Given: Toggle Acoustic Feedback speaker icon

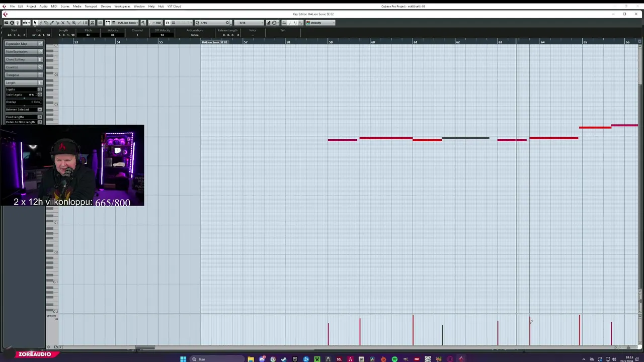Looking at the screenshot, I should point(18,23).
